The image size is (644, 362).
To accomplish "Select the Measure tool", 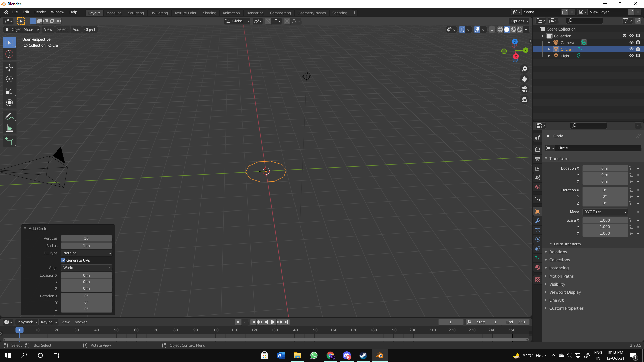I will click(9, 128).
